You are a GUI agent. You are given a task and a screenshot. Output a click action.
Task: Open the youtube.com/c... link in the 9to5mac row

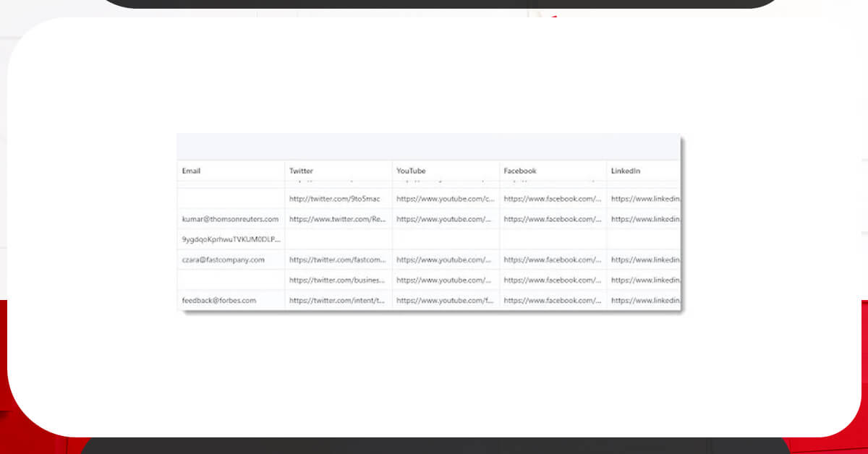pos(445,198)
